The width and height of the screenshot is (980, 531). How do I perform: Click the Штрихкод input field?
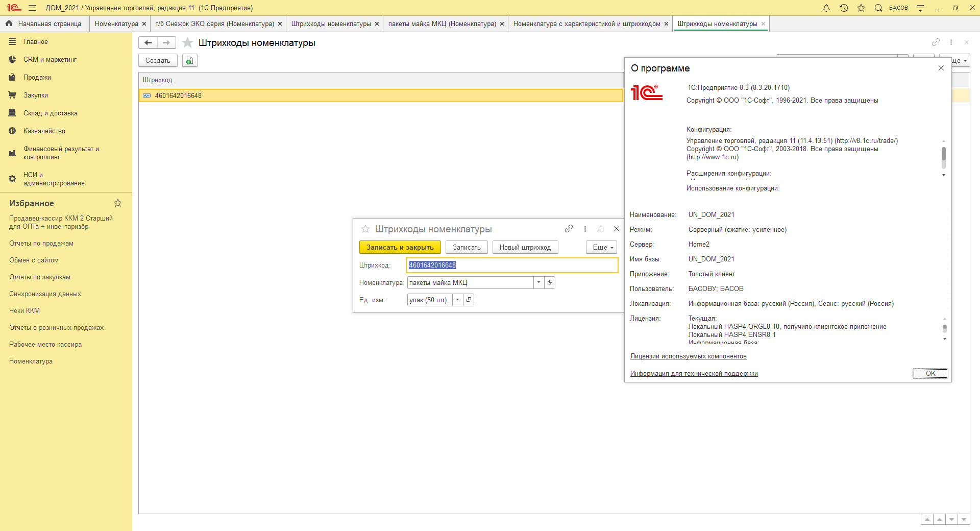click(512, 265)
